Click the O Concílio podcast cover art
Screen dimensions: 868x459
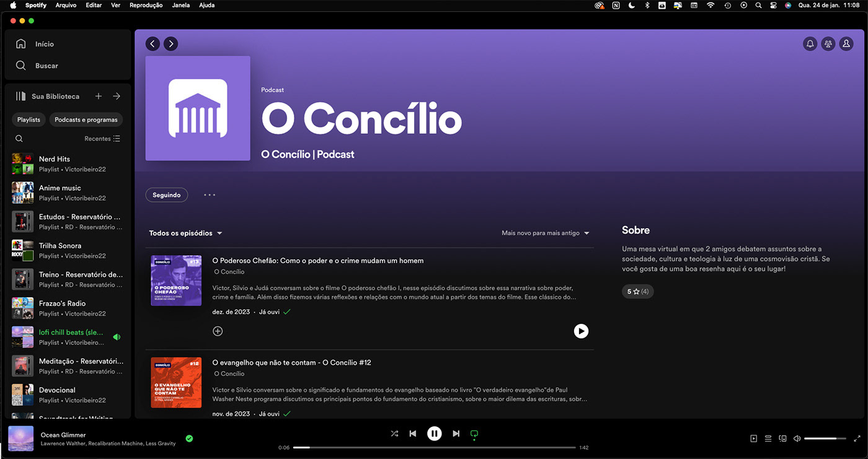198,108
